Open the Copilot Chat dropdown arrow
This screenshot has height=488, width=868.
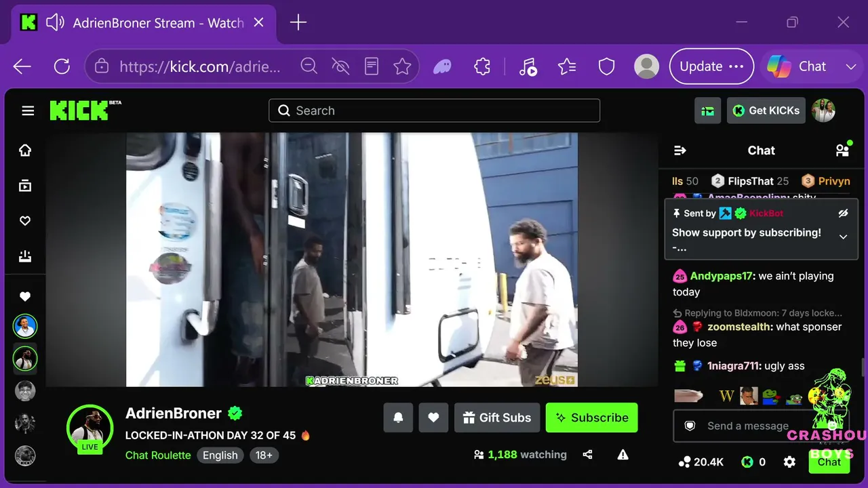[851, 66]
